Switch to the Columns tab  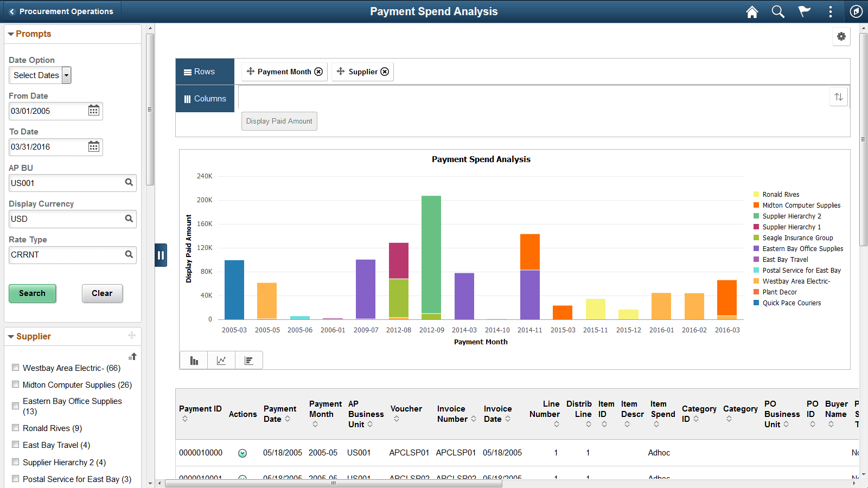pos(205,98)
